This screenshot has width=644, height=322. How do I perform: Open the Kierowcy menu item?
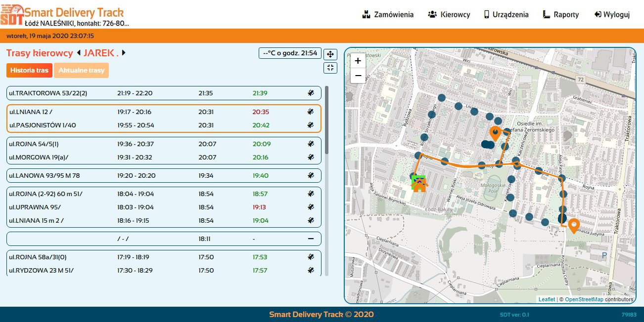[x=449, y=14]
